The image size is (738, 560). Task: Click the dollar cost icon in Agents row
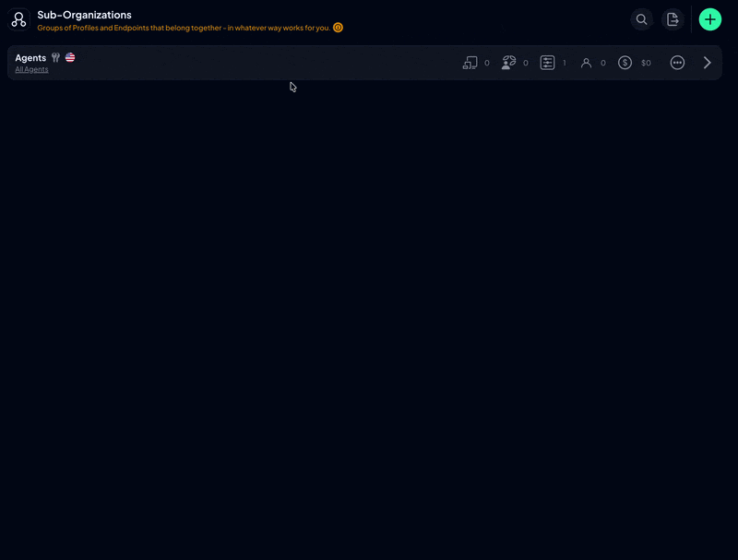click(x=625, y=63)
